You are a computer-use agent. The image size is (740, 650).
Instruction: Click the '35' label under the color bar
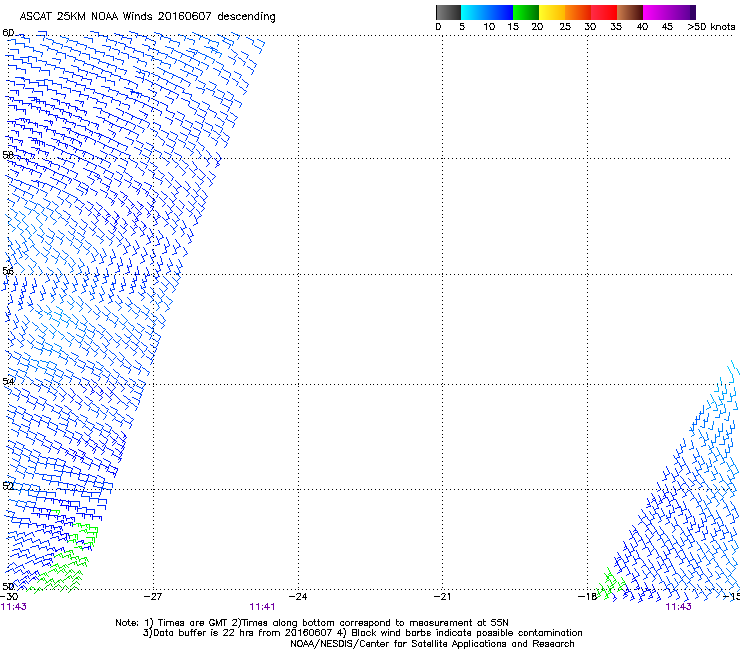616,26
